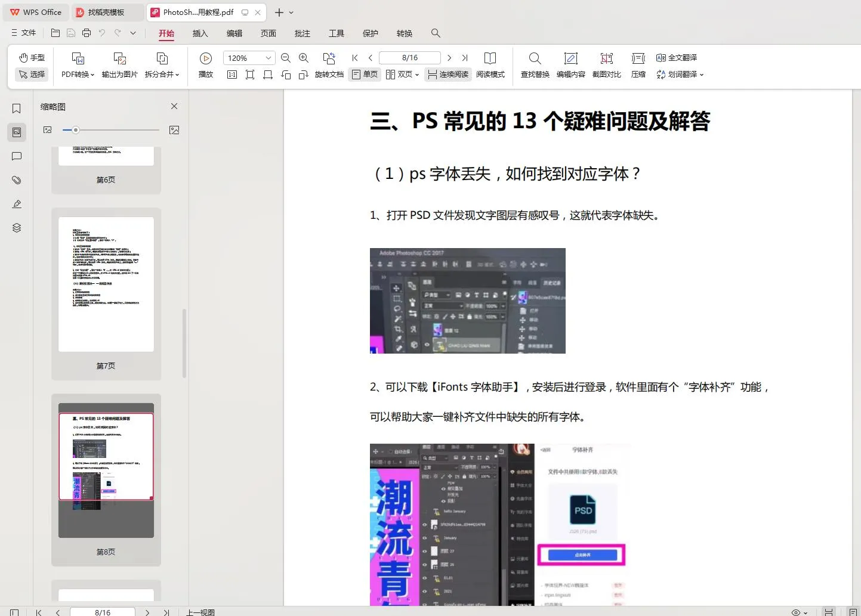Switch to the 转换 tab
This screenshot has width=861, height=616.
point(405,33)
